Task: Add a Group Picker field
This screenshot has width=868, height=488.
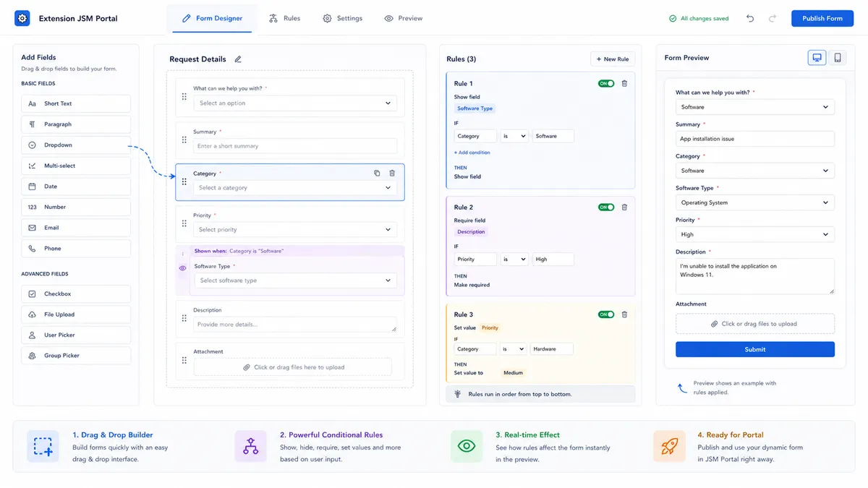Action: pos(76,356)
